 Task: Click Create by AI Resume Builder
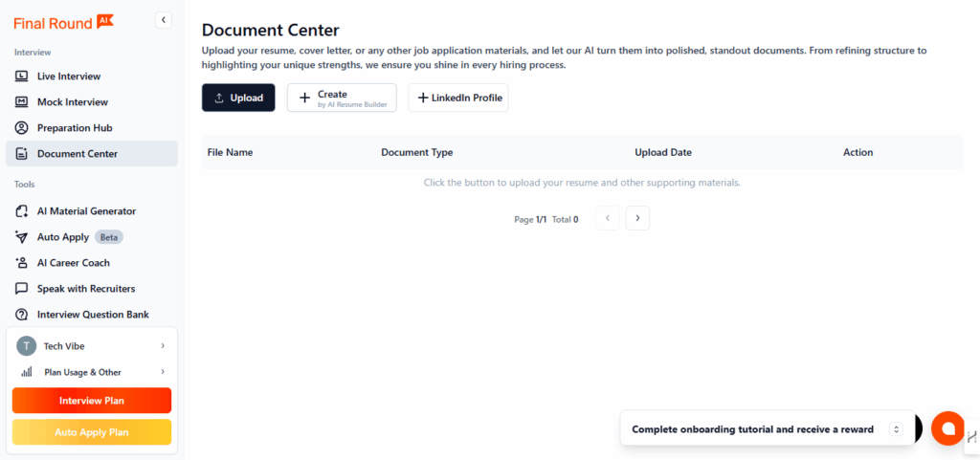342,98
